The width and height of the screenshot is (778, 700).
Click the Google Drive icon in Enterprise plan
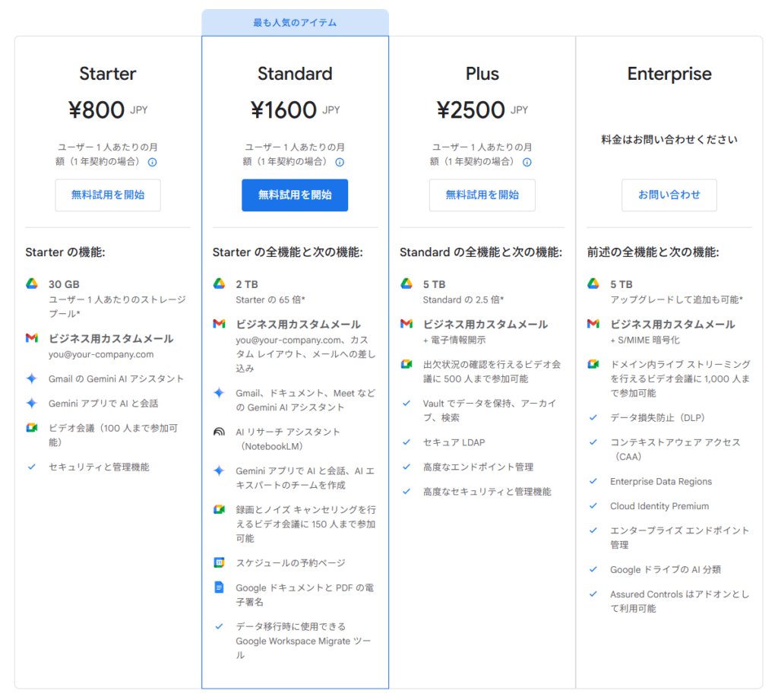[x=593, y=283]
